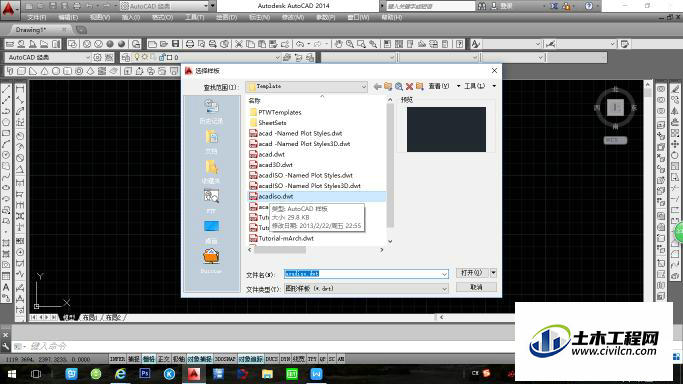Expand the layer list dropdown showing layer 0
The width and height of the screenshot is (683, 384).
tap(277, 57)
